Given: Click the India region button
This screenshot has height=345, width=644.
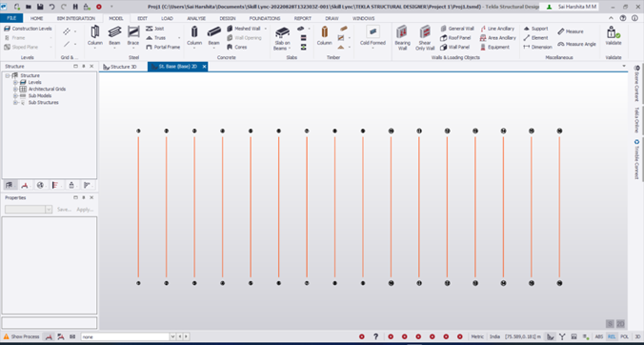Looking at the screenshot, I should click(495, 336).
